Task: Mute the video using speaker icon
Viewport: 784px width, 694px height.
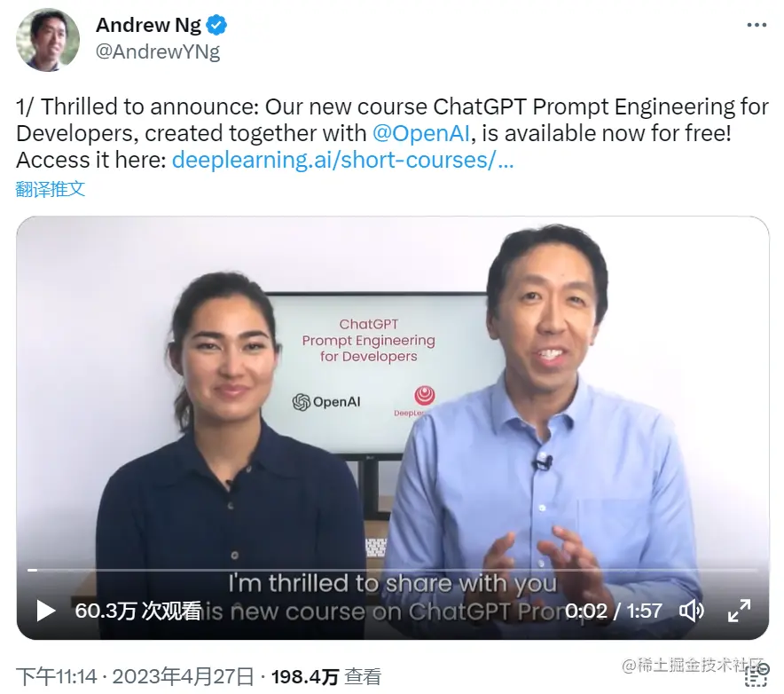Action: coord(692,611)
